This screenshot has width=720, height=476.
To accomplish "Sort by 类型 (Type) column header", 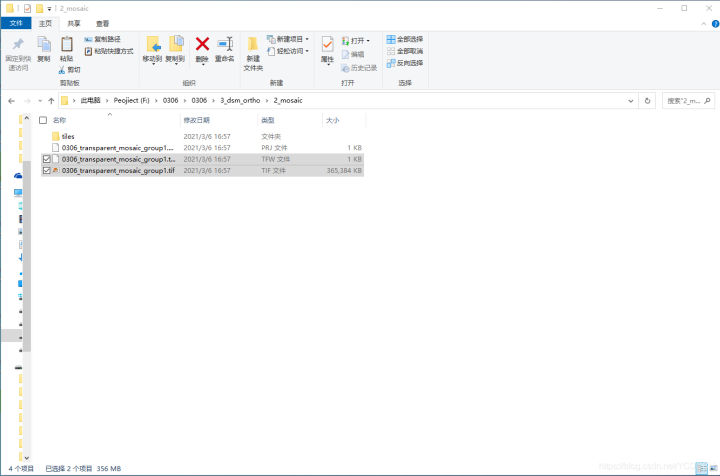I will point(290,120).
